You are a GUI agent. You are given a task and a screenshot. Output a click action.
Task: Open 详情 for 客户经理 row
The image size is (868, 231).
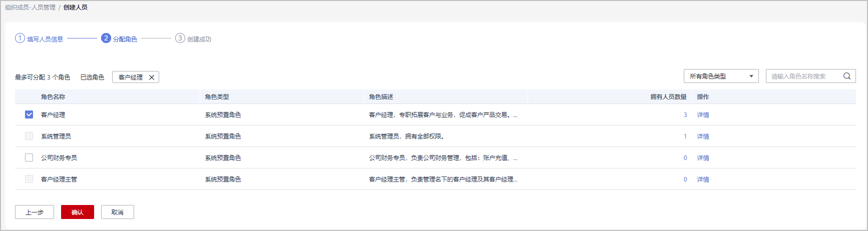(703, 115)
